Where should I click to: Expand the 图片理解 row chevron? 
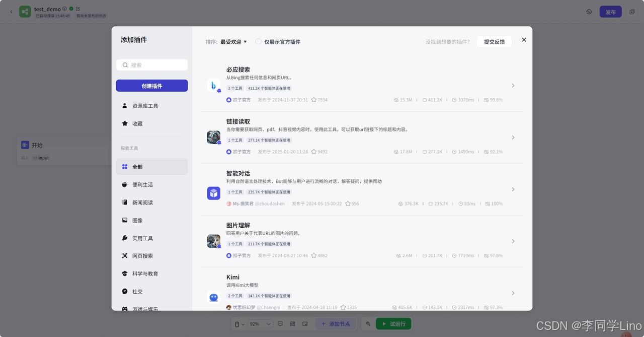pyautogui.click(x=513, y=241)
